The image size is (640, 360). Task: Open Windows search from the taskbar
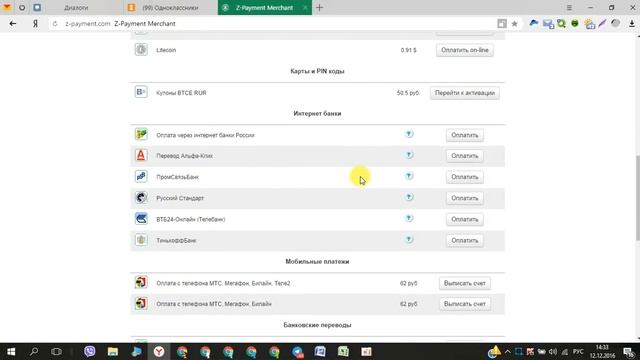34,351
